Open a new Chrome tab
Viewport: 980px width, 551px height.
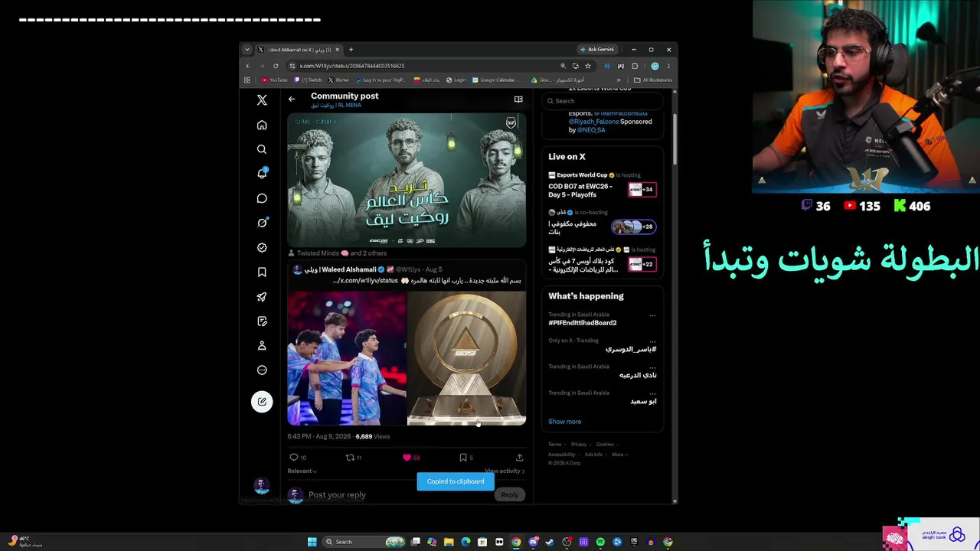tap(351, 50)
